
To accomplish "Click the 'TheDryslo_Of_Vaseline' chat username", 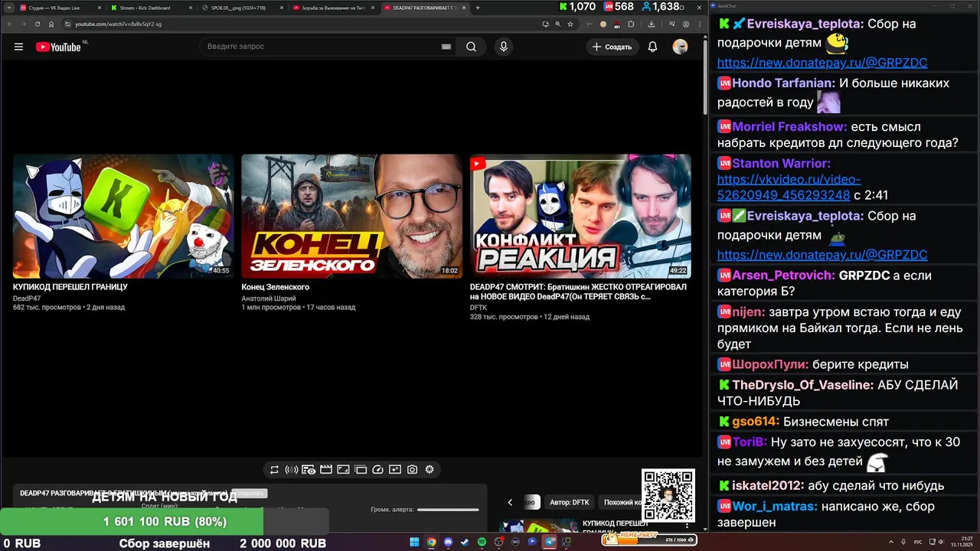I will pyautogui.click(x=802, y=385).
